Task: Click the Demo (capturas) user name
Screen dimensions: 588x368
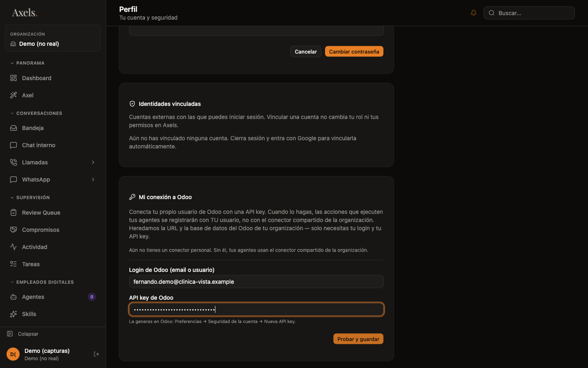Action: tap(47, 351)
